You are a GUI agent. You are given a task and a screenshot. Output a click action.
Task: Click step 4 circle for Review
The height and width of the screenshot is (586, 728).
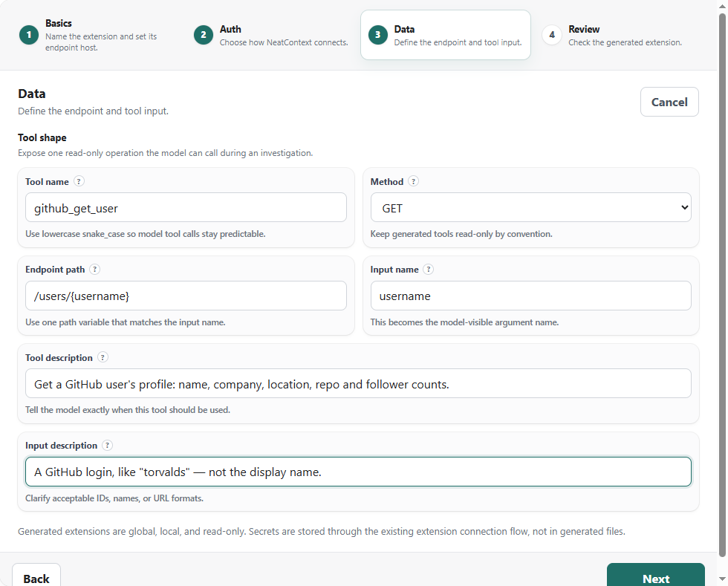click(552, 35)
